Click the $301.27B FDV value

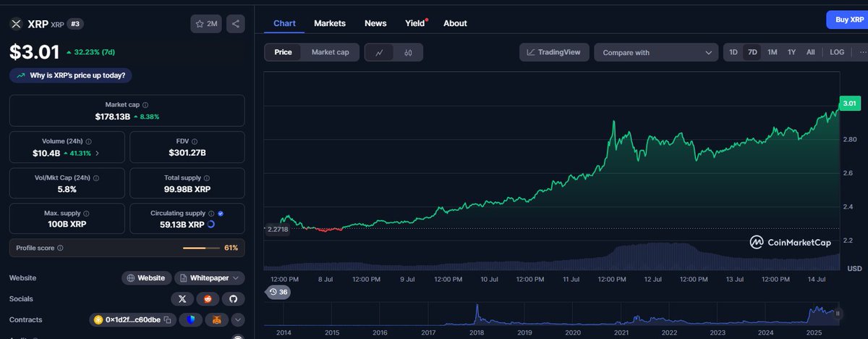pyautogui.click(x=187, y=153)
